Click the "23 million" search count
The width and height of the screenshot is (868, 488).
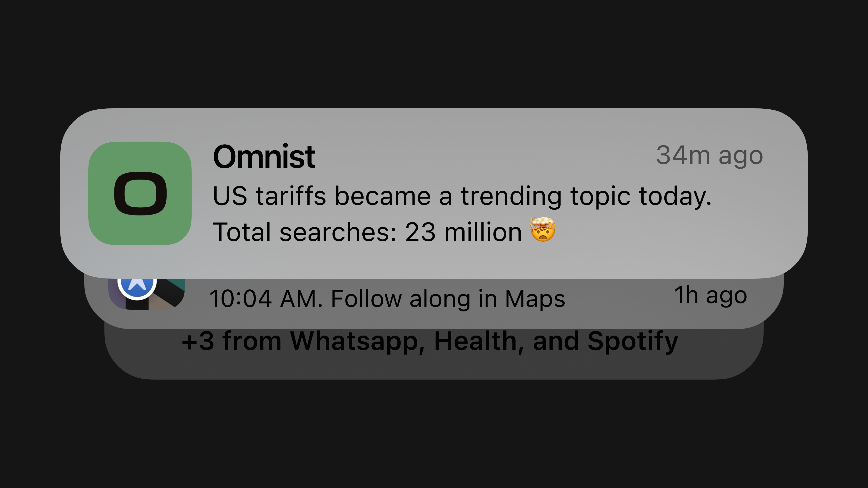pyautogui.click(x=463, y=232)
